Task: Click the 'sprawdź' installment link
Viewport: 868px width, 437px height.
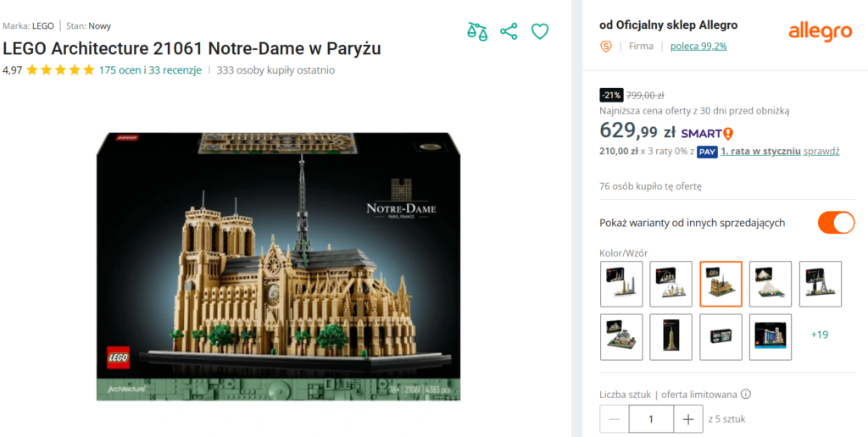Action: coord(821,152)
